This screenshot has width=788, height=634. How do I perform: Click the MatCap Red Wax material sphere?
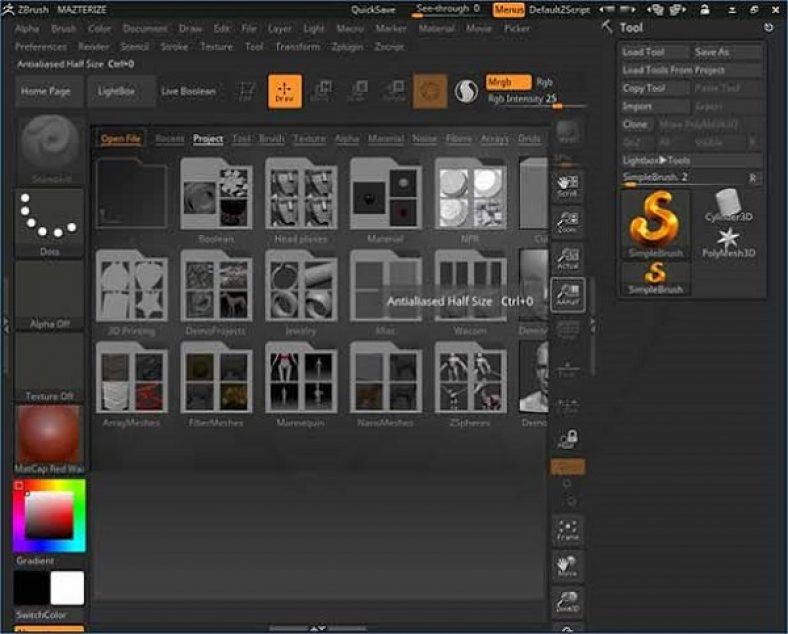pyautogui.click(x=49, y=436)
